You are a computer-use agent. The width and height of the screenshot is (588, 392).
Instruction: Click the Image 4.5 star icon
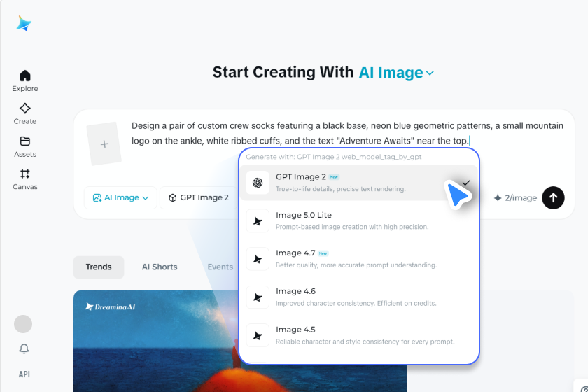[x=258, y=336]
